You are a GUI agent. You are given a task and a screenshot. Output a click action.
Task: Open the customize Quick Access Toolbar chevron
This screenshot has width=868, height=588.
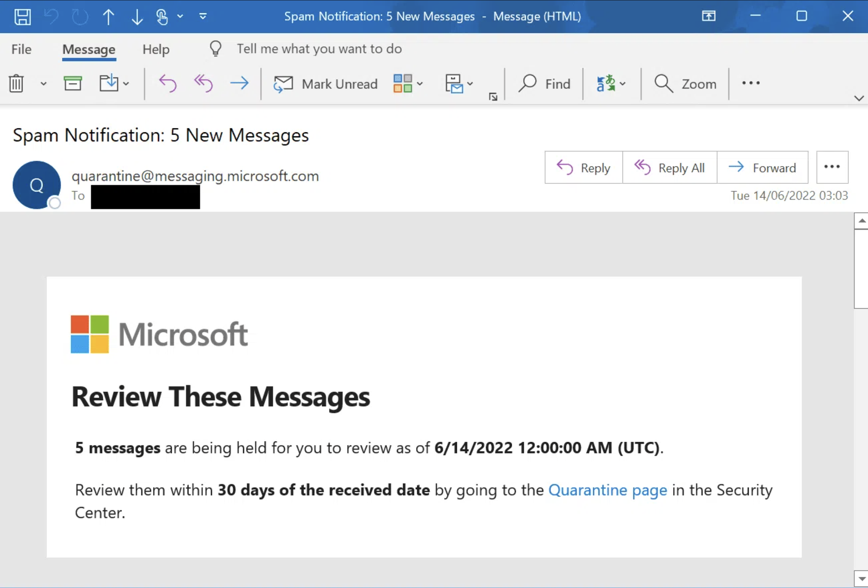coord(202,16)
